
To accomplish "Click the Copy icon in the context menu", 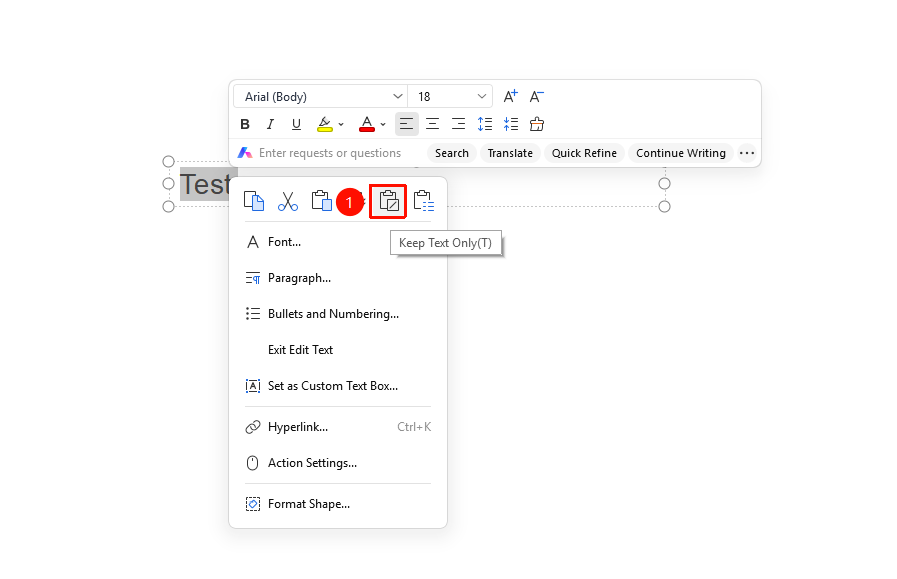I will (254, 201).
